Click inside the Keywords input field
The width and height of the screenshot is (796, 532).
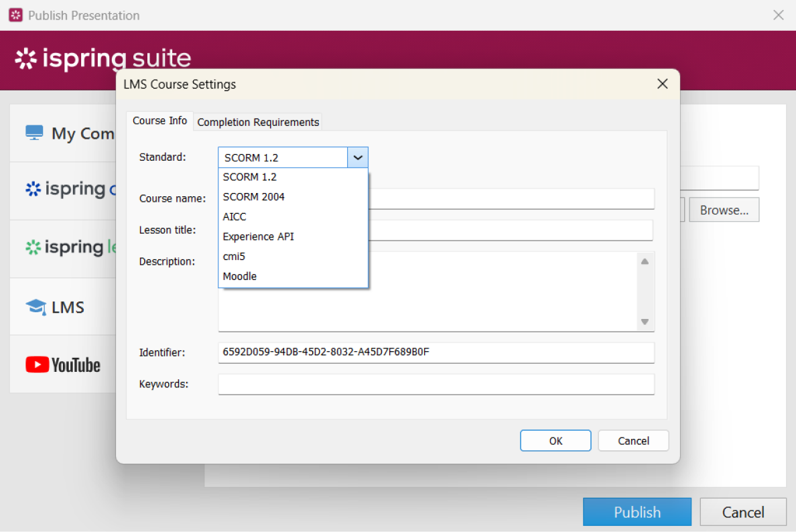click(x=436, y=384)
